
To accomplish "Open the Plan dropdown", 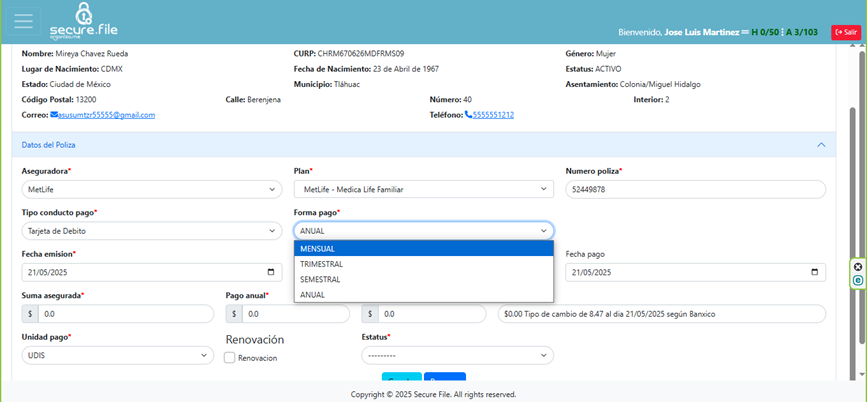I will click(423, 189).
